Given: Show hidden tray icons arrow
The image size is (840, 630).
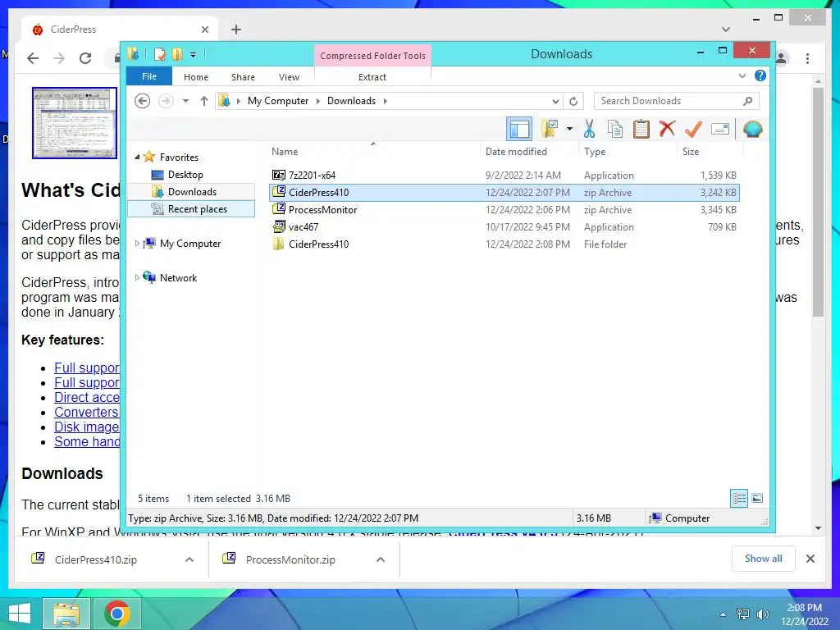Looking at the screenshot, I should (724, 614).
